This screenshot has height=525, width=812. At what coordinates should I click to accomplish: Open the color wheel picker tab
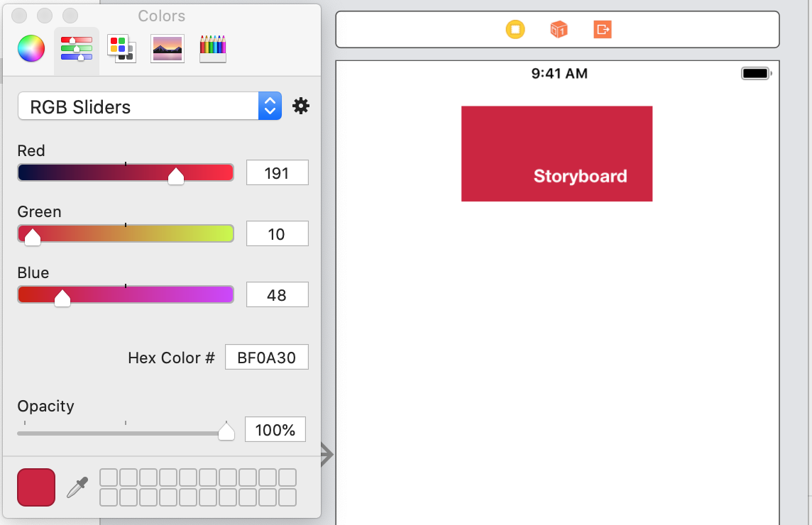[x=31, y=49]
